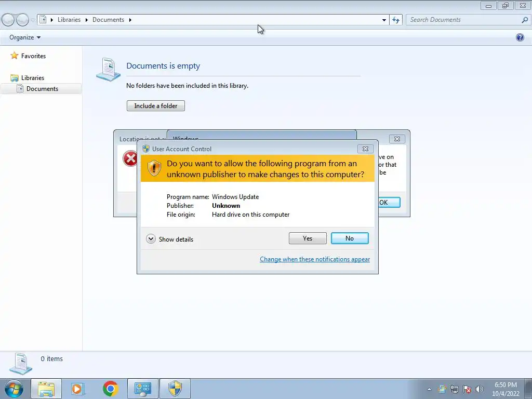
Task: Show hidden tray icons arrow
Action: [429, 389]
